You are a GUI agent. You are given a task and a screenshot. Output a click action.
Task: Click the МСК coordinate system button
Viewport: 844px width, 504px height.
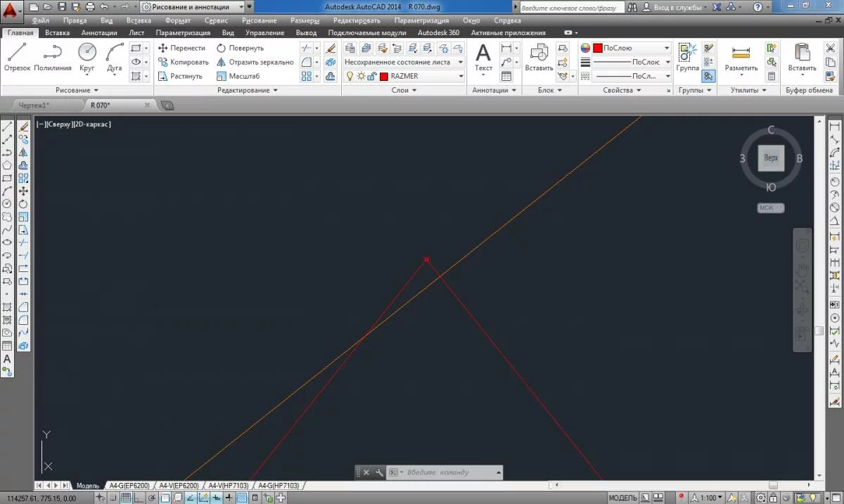(x=770, y=208)
